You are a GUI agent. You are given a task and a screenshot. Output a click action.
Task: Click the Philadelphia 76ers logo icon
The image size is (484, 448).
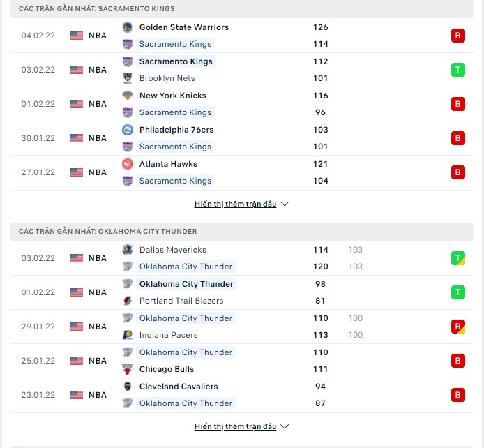[128, 130]
